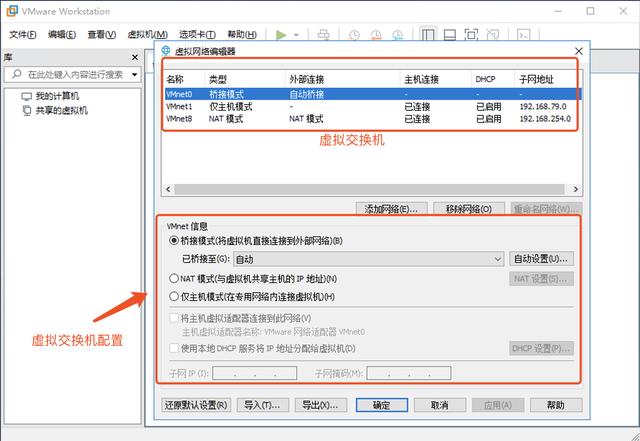The height and width of the screenshot is (441, 640).
Task: Click the network list scrollbar right arrow
Action: tap(576, 189)
